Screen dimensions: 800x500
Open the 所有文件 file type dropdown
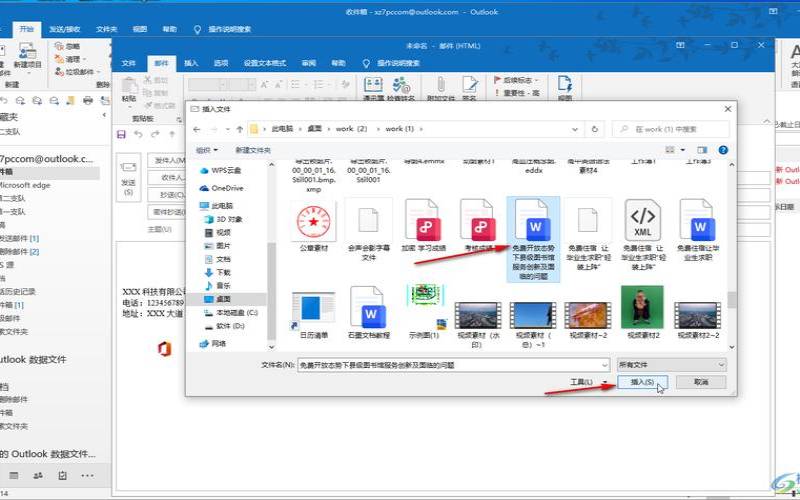[x=671, y=365]
